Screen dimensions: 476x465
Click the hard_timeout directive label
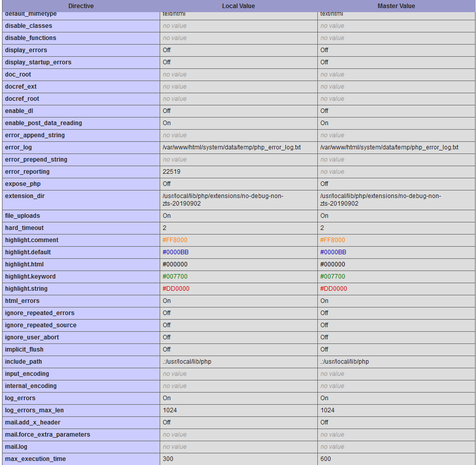coord(24,228)
